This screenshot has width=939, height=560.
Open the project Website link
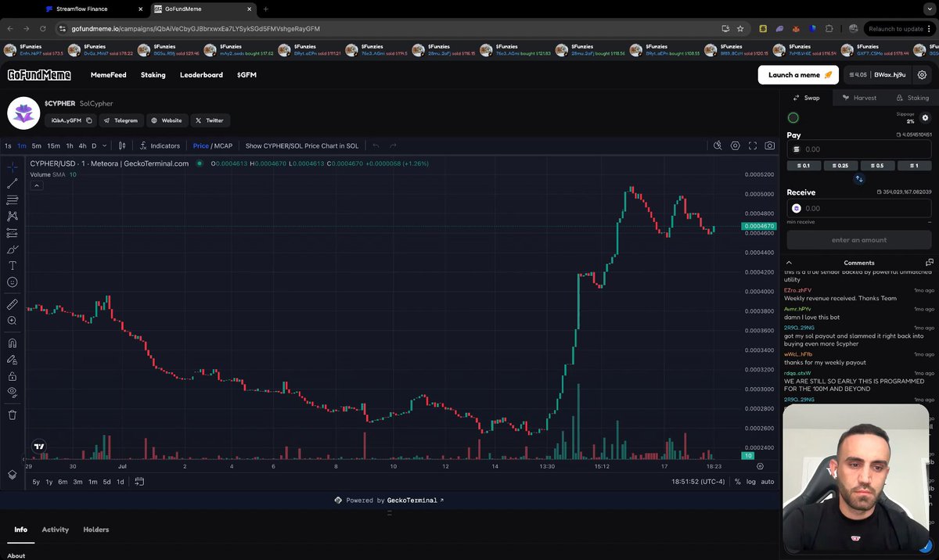click(167, 120)
